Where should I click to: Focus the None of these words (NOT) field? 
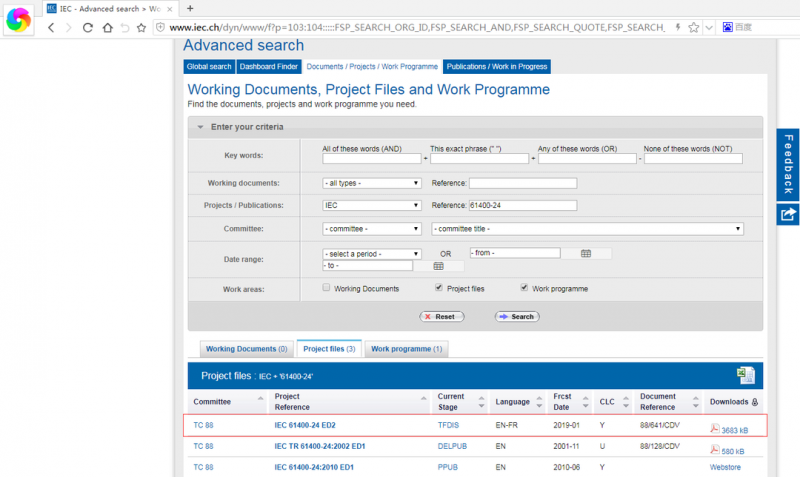coord(693,159)
